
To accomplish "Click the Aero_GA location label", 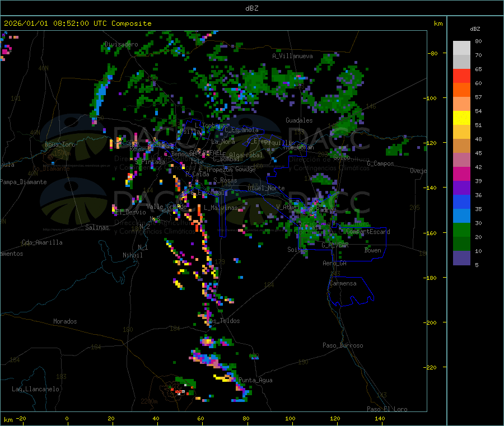I will [335, 263].
